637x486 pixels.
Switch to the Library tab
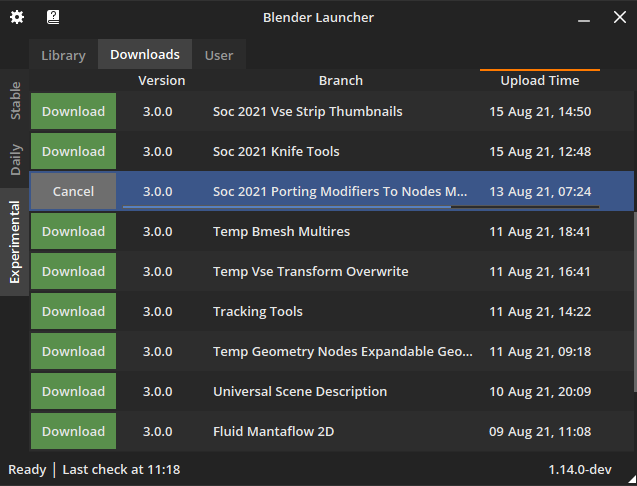(63, 54)
